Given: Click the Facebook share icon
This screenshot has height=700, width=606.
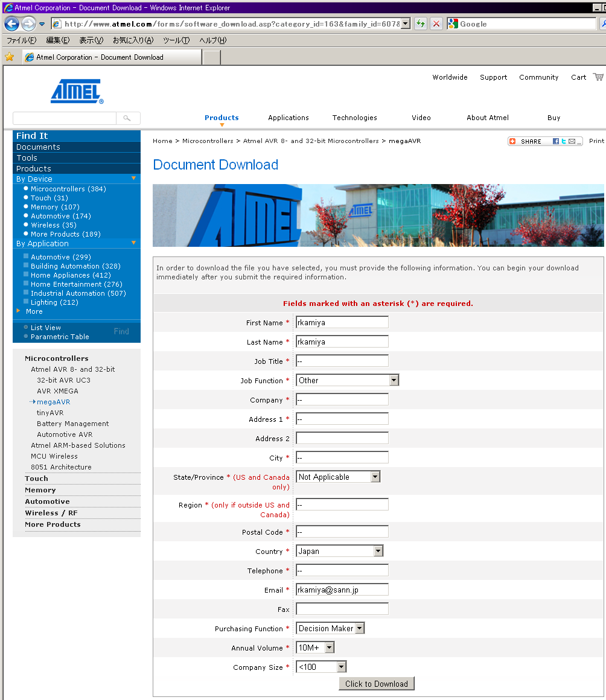Looking at the screenshot, I should point(555,141).
